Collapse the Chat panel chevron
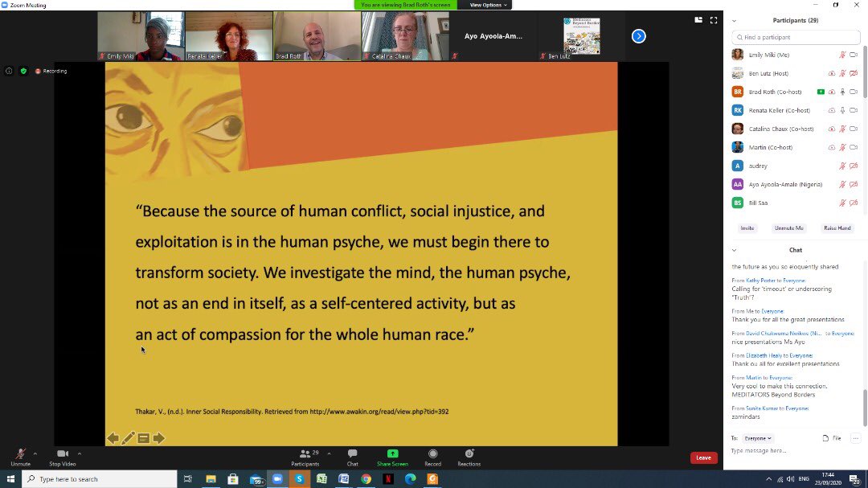Screen dimensions: 868x488 click(x=734, y=250)
